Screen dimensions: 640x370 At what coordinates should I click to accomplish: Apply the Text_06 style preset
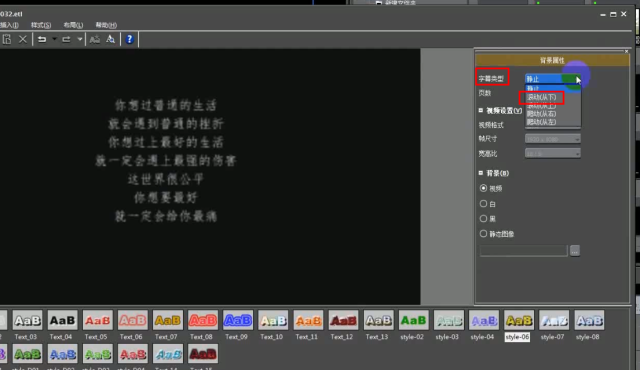click(x=132, y=321)
